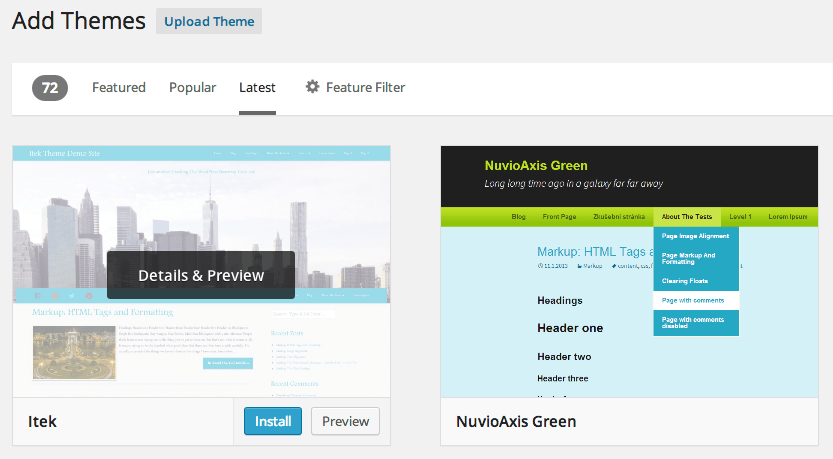
Task: Click 'Page Image Alignment' in NuvioAxis thumbnail dropdown
Action: click(695, 236)
